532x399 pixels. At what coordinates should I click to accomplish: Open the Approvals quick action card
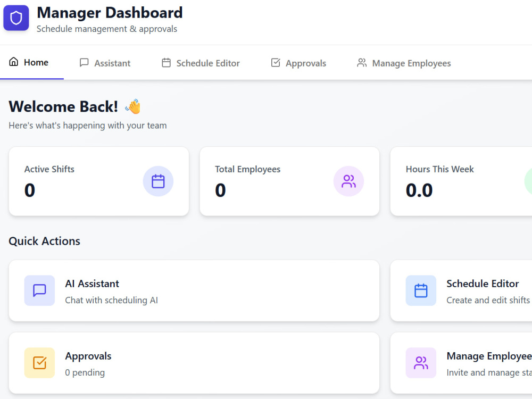(x=194, y=363)
